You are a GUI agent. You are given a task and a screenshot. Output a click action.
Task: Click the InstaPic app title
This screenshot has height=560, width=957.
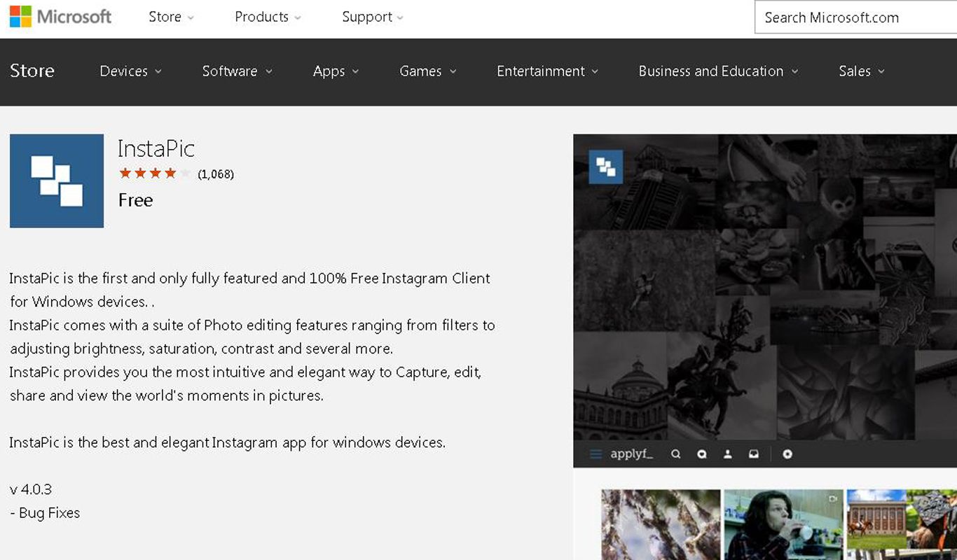tap(156, 148)
